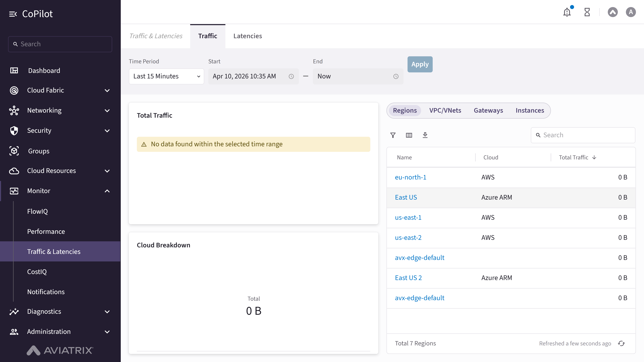Click the clock icon in Start field

tap(291, 76)
